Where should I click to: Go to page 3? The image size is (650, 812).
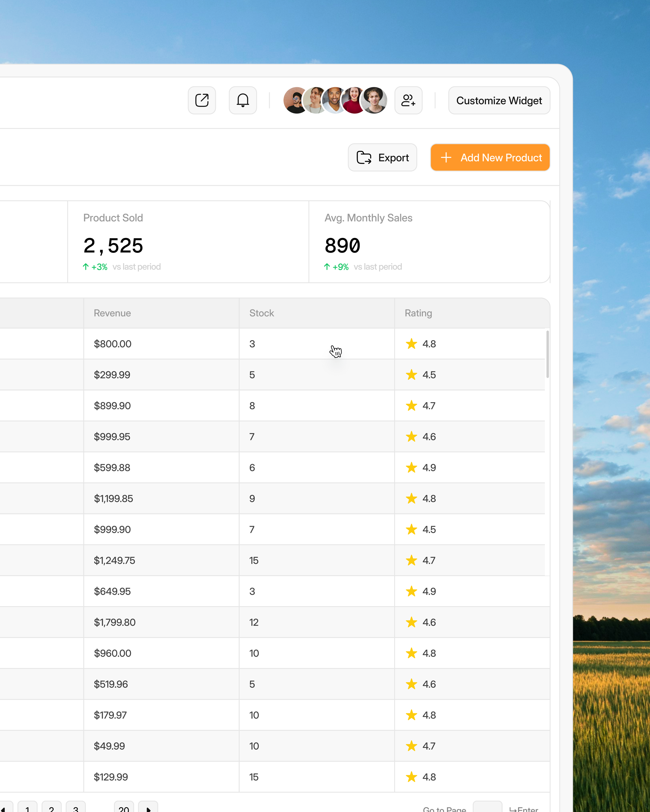[x=75, y=806]
